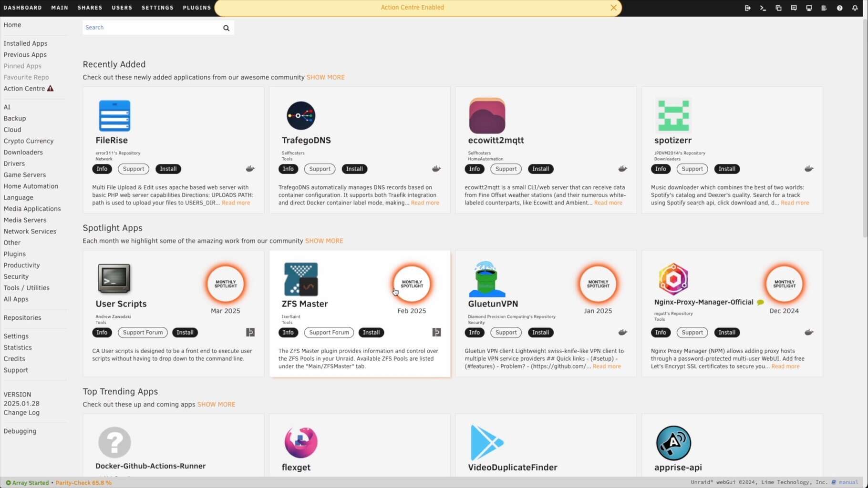Screen dimensions: 868x488
Task: Click the Nginx-Proxy-Manager-Official hexagon icon
Action: (673, 279)
